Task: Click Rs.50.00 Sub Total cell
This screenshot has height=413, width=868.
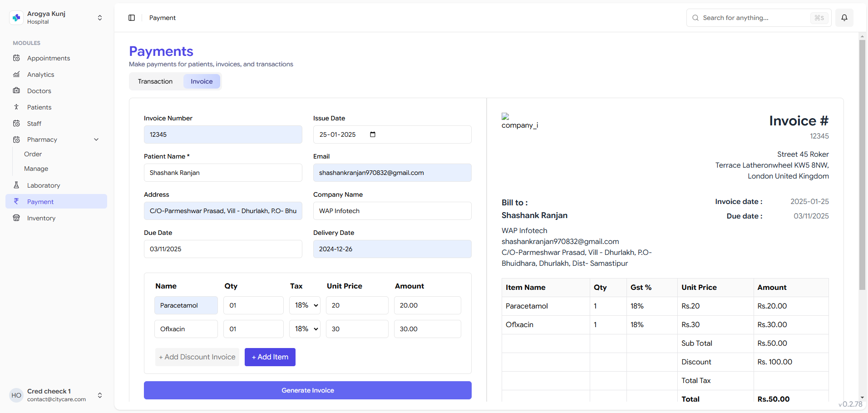Action: (x=791, y=343)
